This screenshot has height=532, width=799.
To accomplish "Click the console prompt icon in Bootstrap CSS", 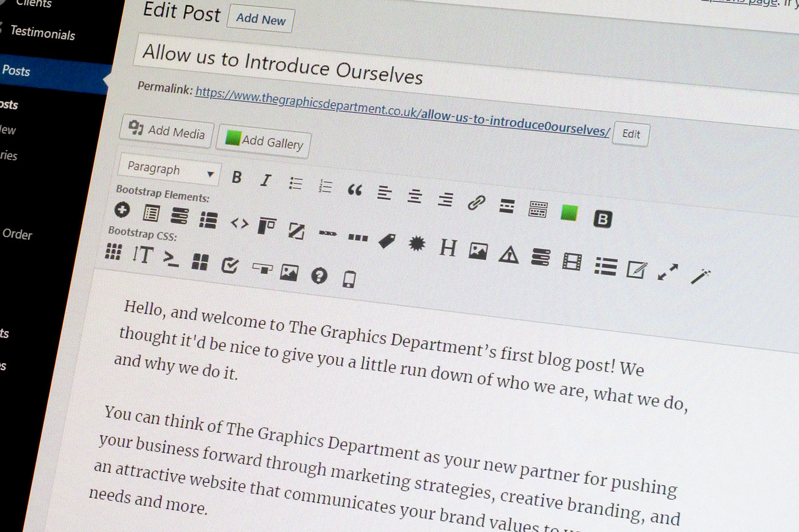I will tap(171, 259).
